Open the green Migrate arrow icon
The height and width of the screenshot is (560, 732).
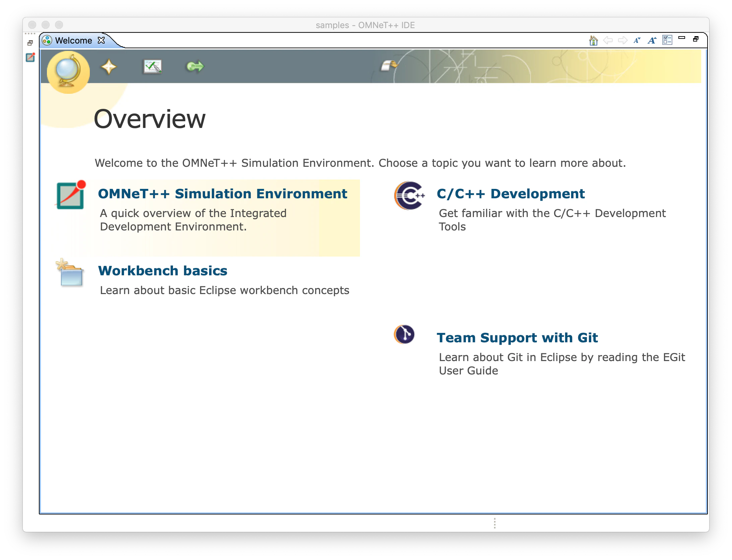(195, 67)
